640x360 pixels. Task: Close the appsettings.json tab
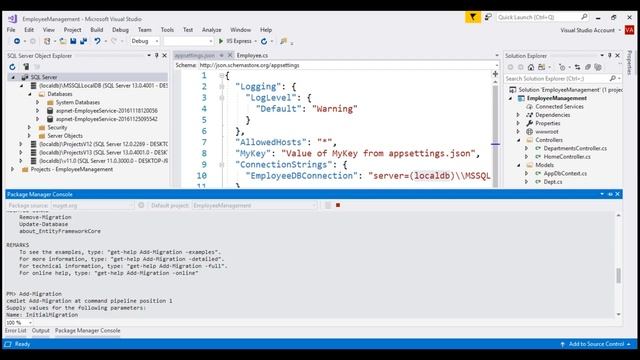[230, 55]
